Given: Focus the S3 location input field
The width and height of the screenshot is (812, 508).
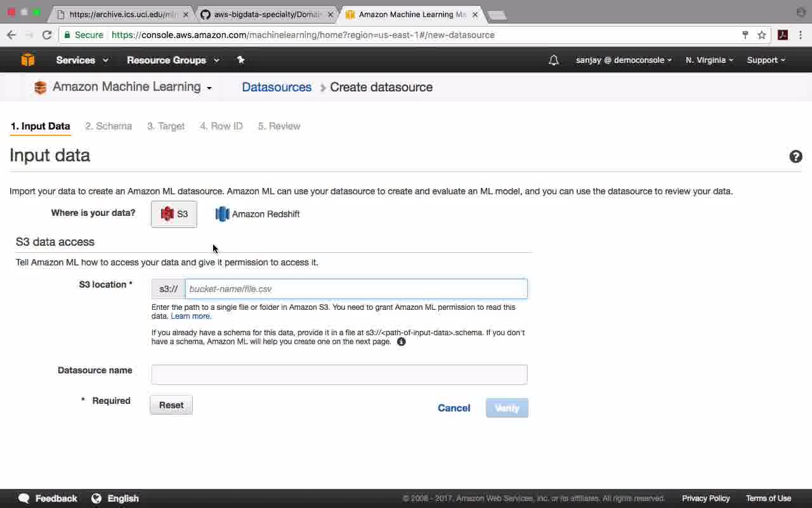Looking at the screenshot, I should point(356,289).
